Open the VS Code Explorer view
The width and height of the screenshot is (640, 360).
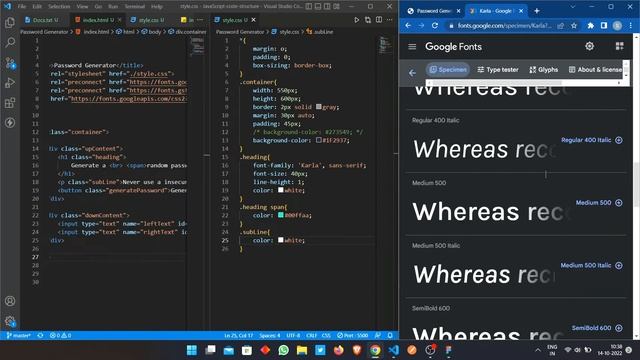[10, 22]
